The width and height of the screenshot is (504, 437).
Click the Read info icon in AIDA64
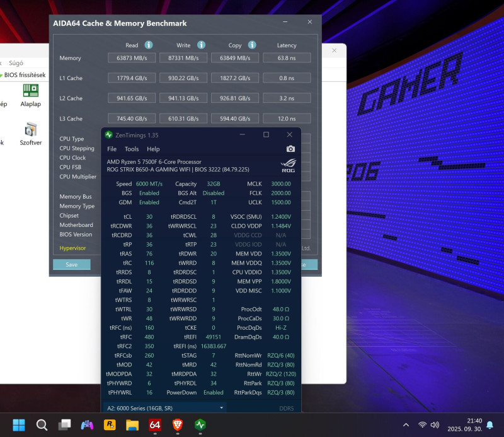click(x=149, y=45)
